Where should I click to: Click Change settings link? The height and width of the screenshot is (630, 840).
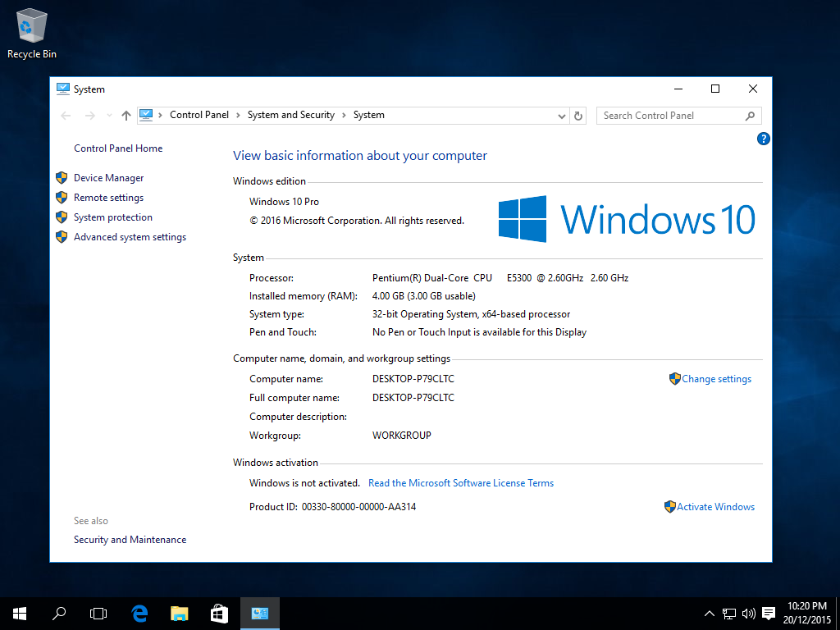click(716, 379)
